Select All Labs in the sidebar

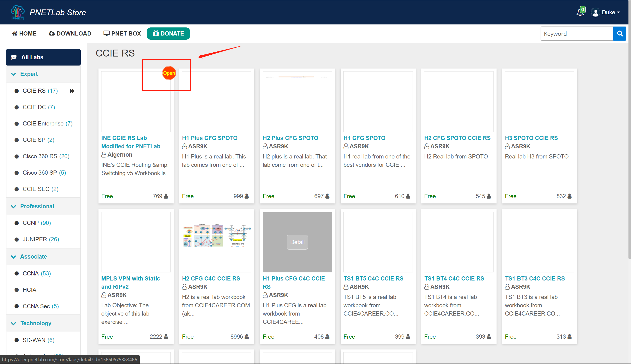[43, 57]
